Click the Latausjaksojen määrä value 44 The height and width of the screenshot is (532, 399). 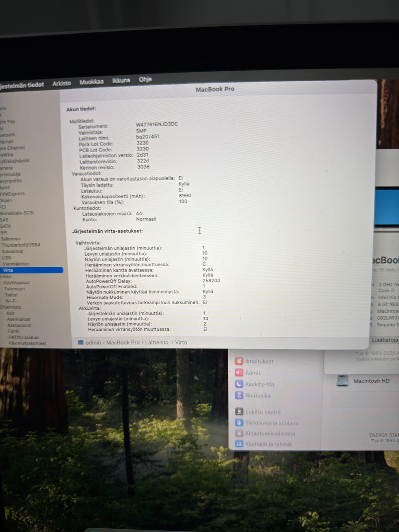pyautogui.click(x=139, y=213)
